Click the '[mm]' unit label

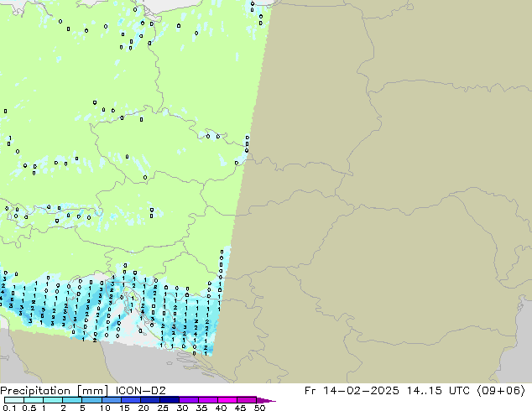(x=93, y=391)
